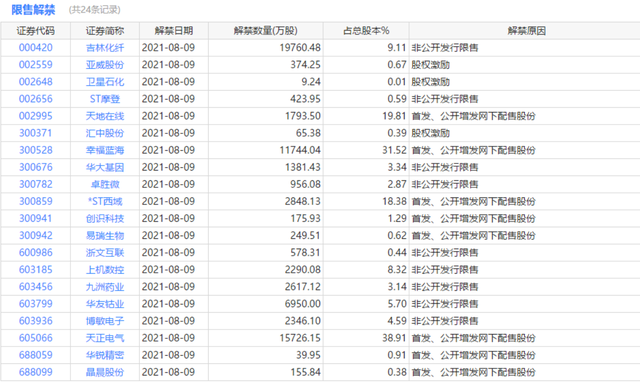Open the 限售解禁 section title
Image resolution: width=640 pixels, height=382 pixels.
click(x=33, y=10)
